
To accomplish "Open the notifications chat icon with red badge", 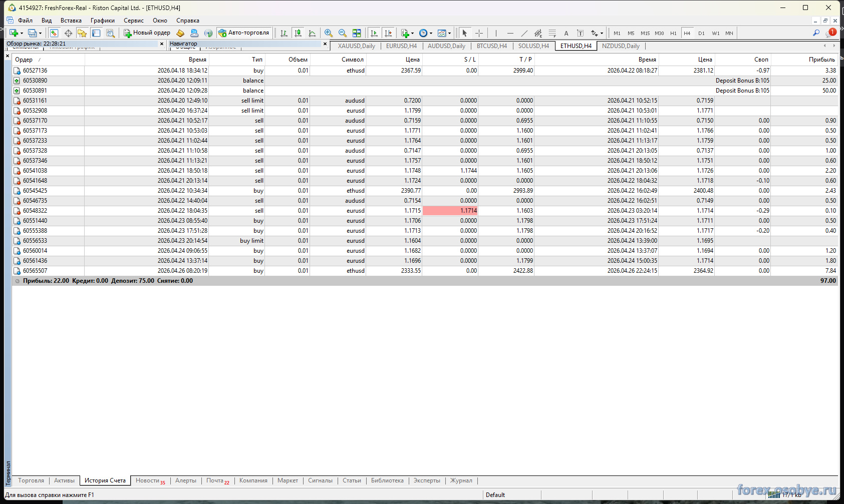I will pyautogui.click(x=830, y=33).
